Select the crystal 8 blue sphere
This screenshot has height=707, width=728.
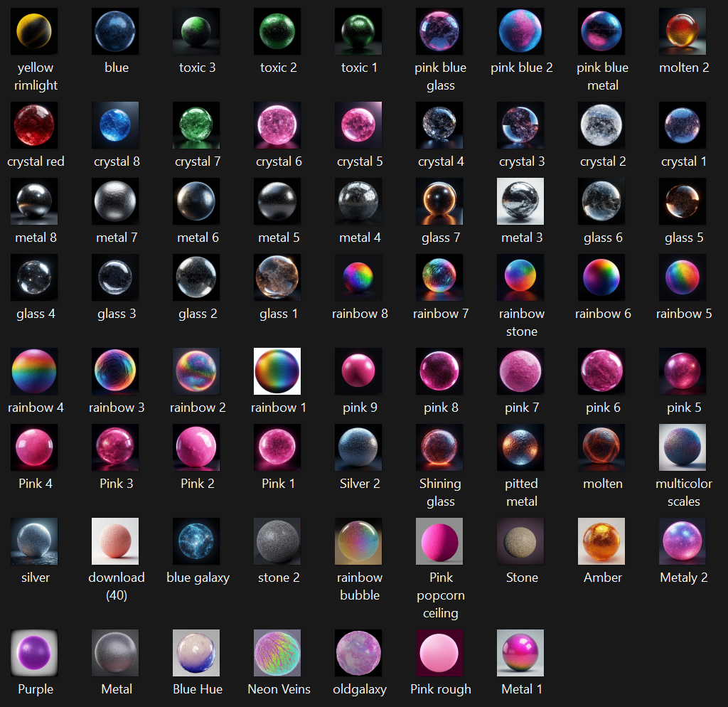click(x=115, y=125)
